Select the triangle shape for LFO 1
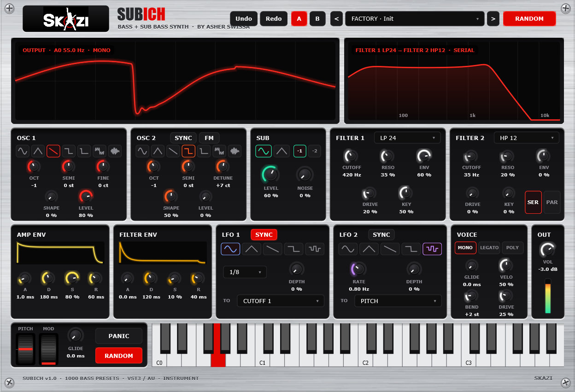 coord(252,249)
